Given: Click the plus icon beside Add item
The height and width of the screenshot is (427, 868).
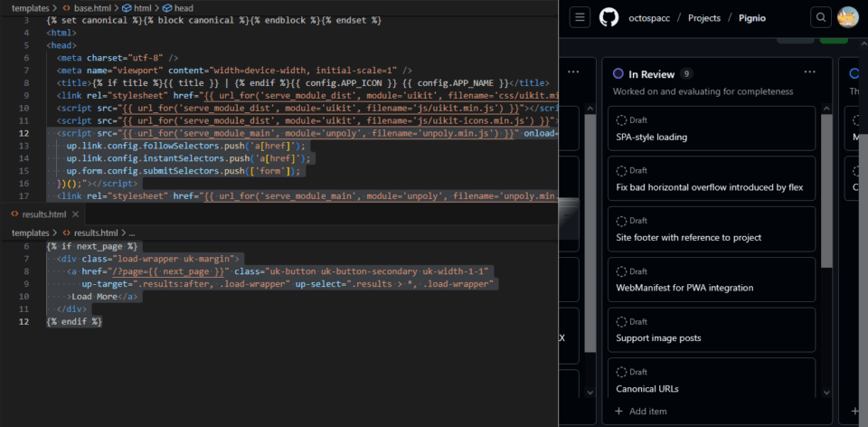Looking at the screenshot, I should [618, 411].
